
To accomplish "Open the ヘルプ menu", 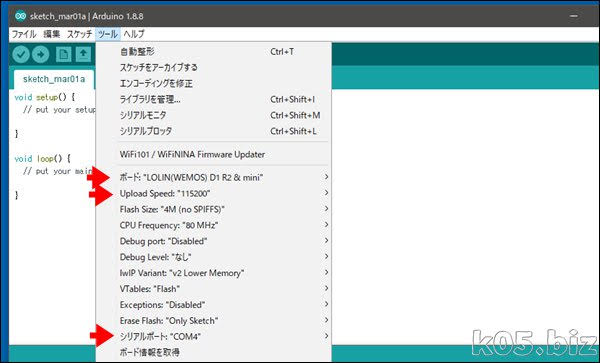I will pyautogui.click(x=134, y=34).
